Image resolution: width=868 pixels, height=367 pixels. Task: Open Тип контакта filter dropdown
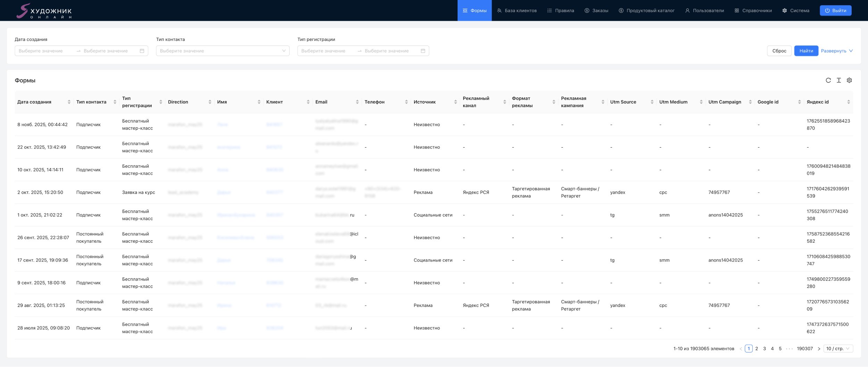click(x=223, y=51)
